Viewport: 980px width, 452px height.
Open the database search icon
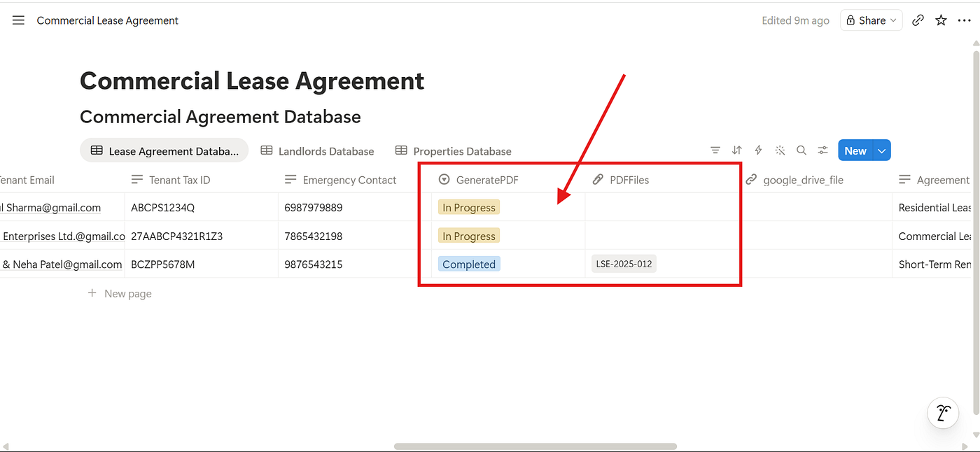tap(801, 150)
